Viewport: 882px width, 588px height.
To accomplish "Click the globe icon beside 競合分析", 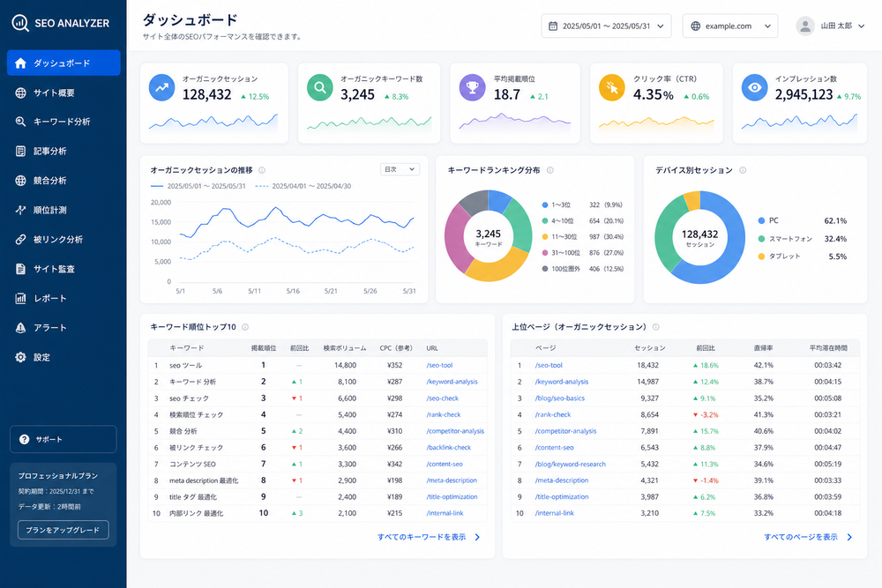I will pyautogui.click(x=21, y=181).
